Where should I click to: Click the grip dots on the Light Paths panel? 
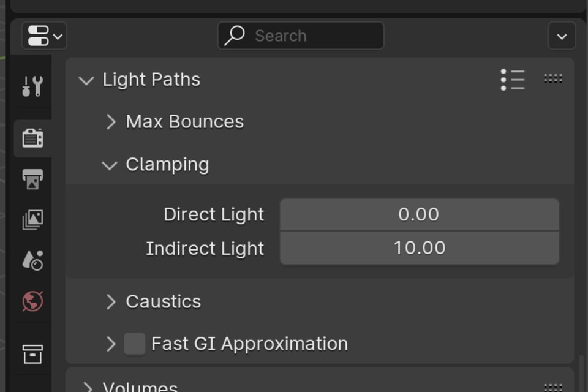point(552,78)
